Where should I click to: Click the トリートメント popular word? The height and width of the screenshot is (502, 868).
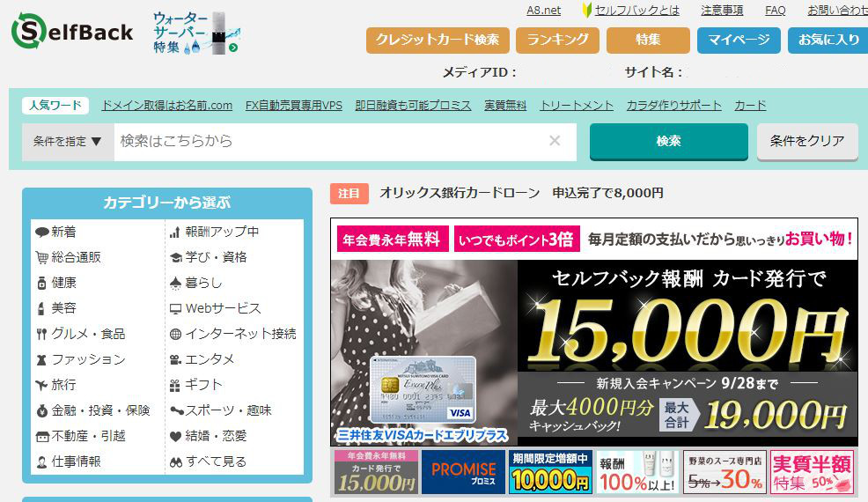[x=577, y=106]
